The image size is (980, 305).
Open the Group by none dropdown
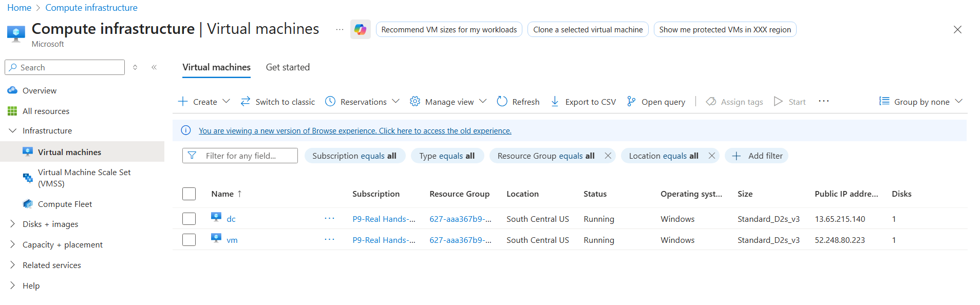click(x=921, y=102)
